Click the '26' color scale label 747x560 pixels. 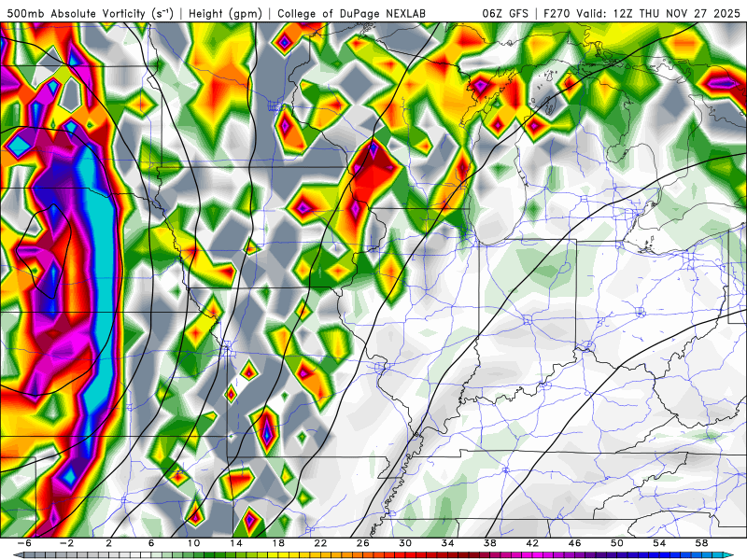coord(363,543)
